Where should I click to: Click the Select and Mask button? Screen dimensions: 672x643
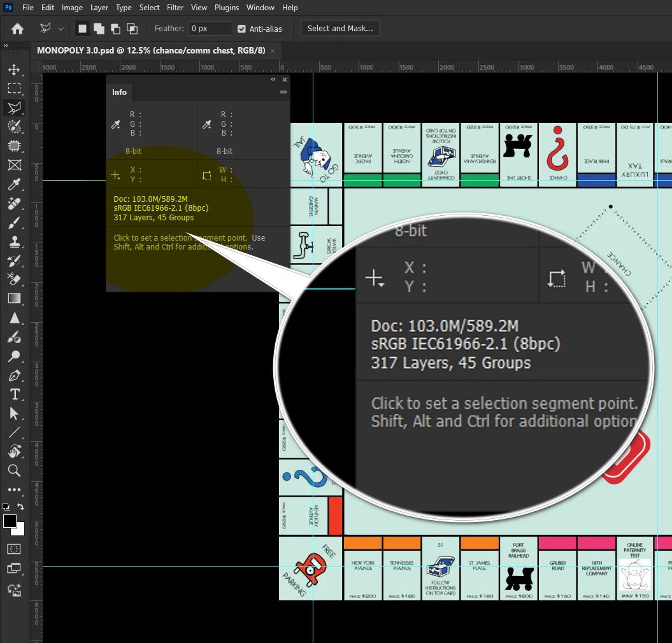tap(340, 28)
